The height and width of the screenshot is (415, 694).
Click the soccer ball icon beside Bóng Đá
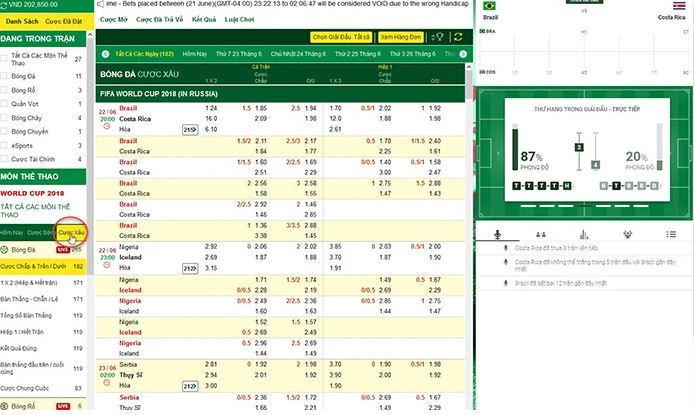[4, 250]
